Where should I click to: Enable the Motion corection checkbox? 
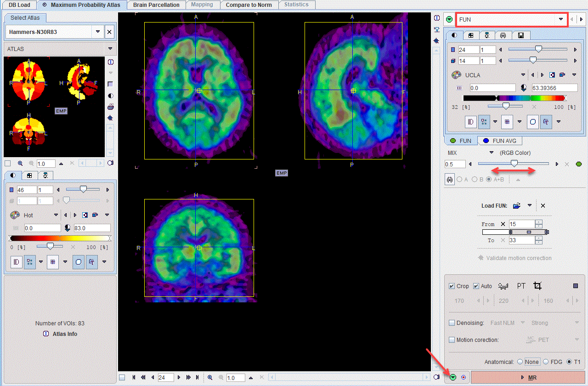(x=452, y=340)
